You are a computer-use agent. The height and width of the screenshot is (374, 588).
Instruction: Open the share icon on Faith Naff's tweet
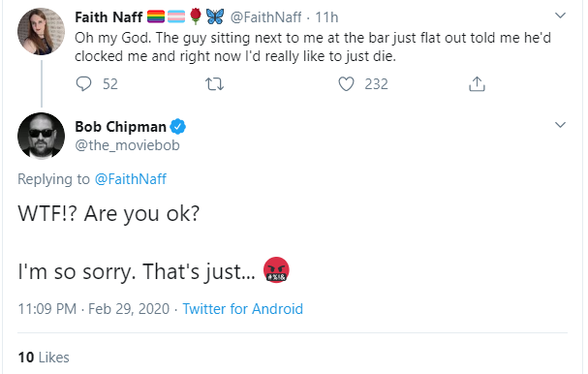477,84
